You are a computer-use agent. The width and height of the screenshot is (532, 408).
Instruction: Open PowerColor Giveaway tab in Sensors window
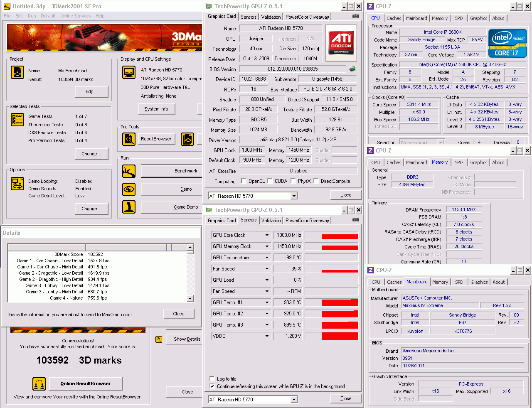coord(307,221)
